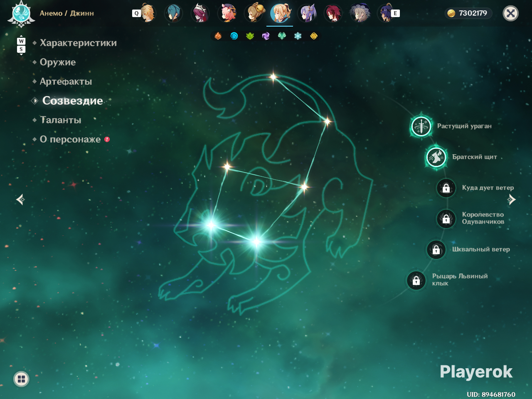Viewport: 532px width, 399px height.
Task: Choose the red-haired Diluc avatar
Action: [333, 13]
